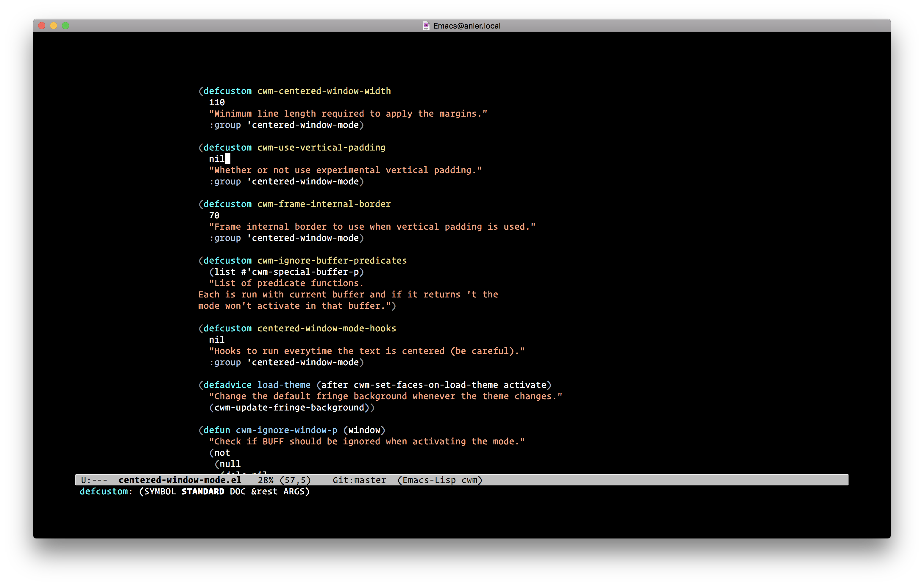Click the U:--- buffer status indicator

click(94, 480)
